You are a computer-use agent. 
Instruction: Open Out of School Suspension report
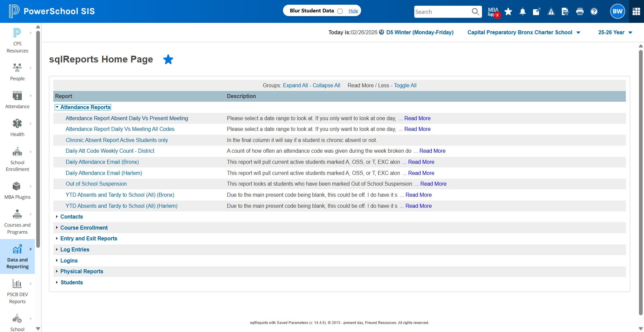click(96, 184)
